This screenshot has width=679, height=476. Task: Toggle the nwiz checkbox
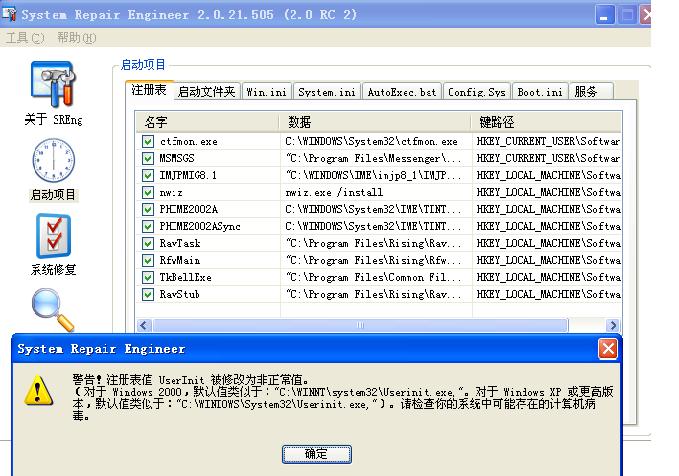click(x=148, y=192)
